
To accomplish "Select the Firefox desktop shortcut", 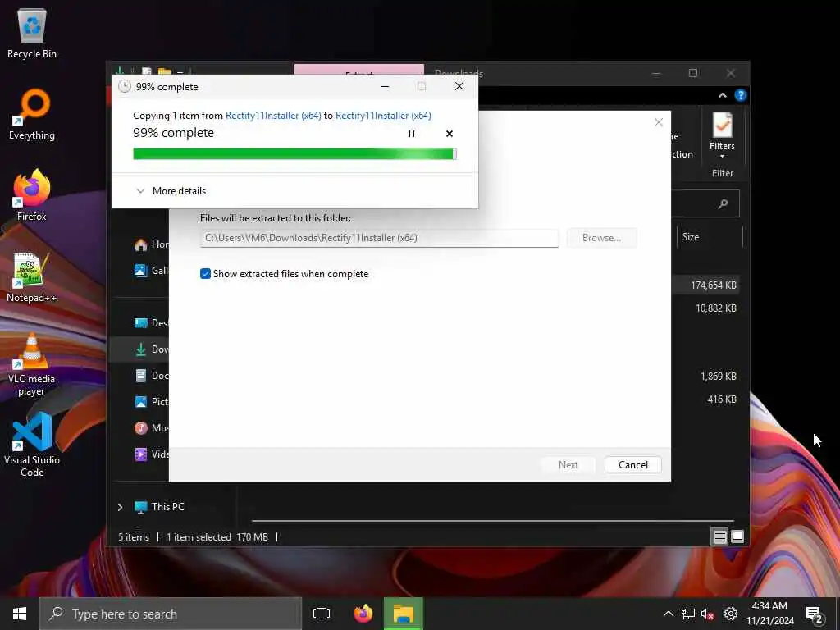I will pyautogui.click(x=32, y=195).
